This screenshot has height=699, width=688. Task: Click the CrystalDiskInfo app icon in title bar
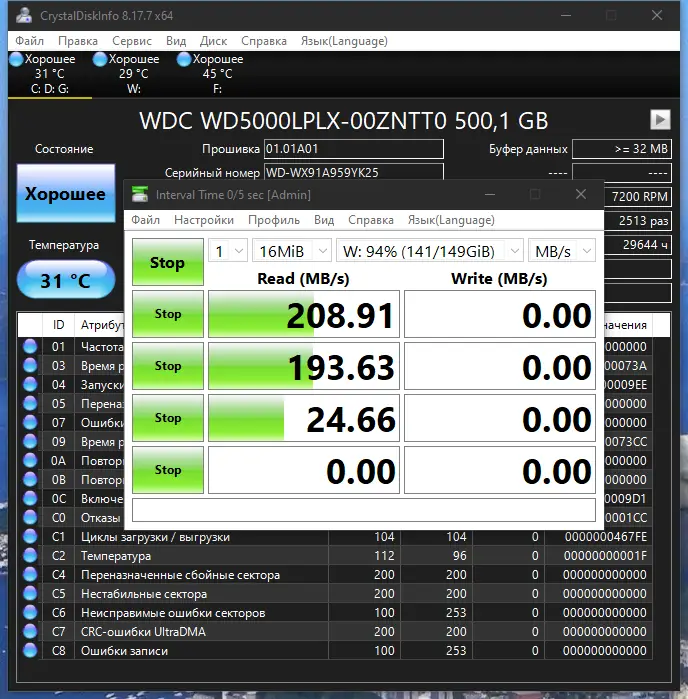(24, 16)
